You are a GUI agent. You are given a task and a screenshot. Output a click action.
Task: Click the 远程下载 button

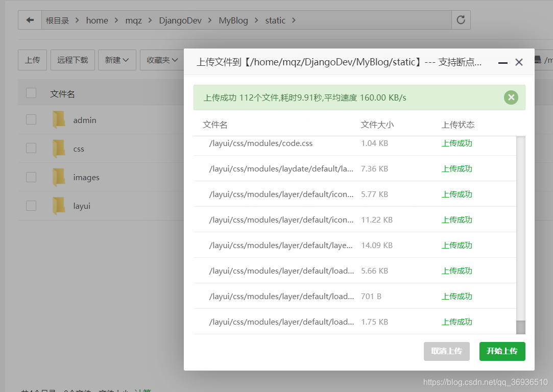[x=73, y=60]
